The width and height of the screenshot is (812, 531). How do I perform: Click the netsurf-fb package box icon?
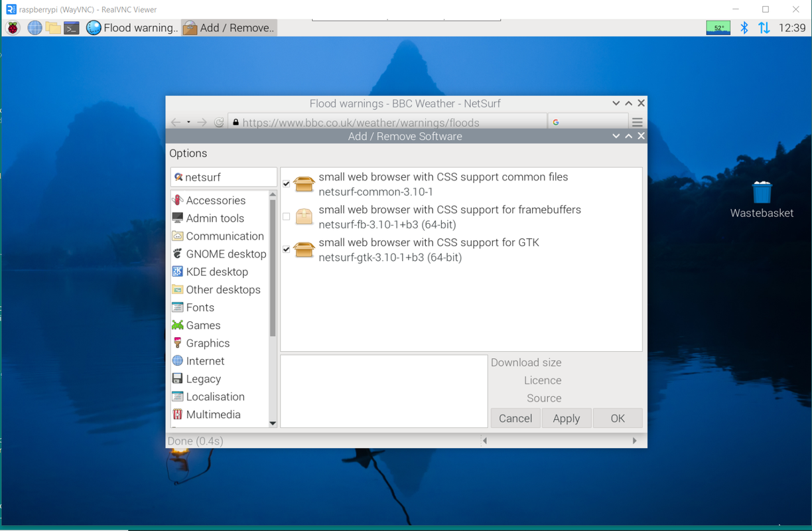pos(304,216)
